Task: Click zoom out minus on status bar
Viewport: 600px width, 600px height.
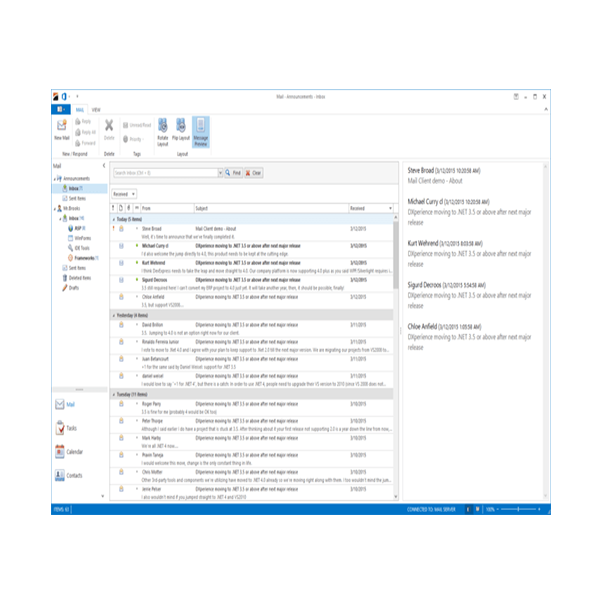Action: click(498, 509)
